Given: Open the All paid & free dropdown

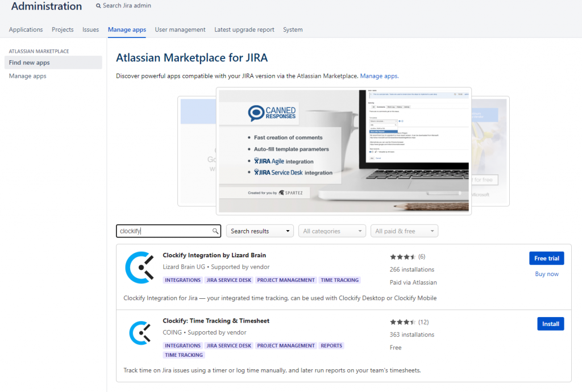Looking at the screenshot, I should coord(404,231).
